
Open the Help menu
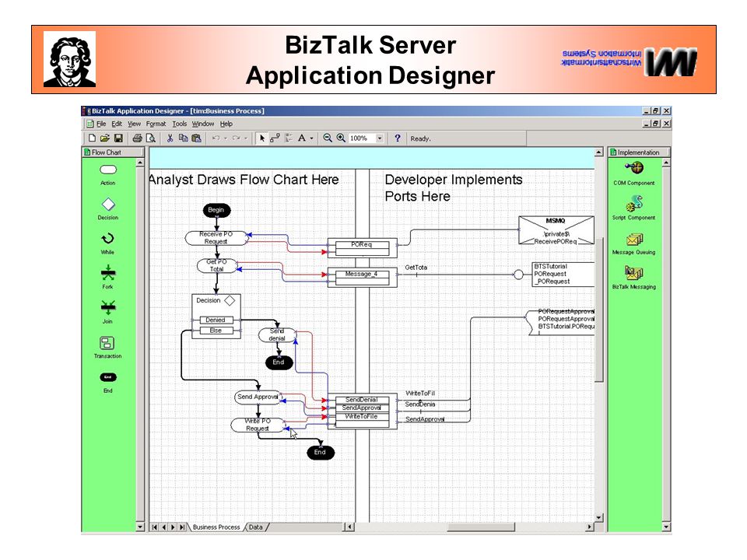pyautogui.click(x=226, y=124)
